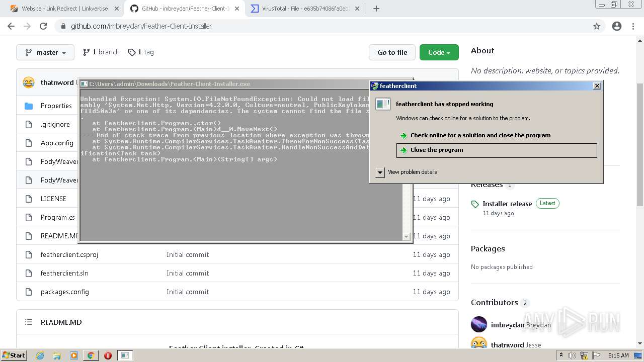Select the console window taskbar button
Screen dimensions: 644x362
(125, 355)
